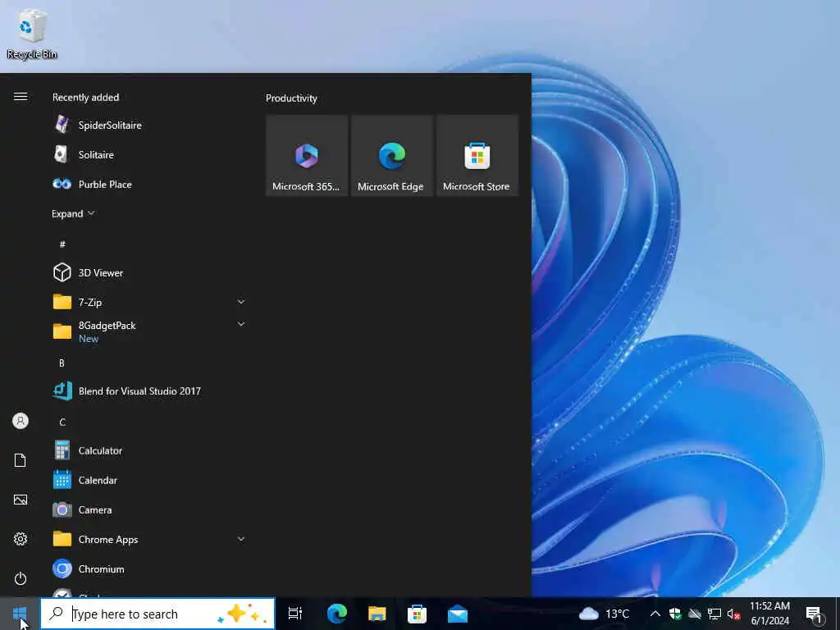
Task: Open the 7-Zip folder icon
Action: 62,302
